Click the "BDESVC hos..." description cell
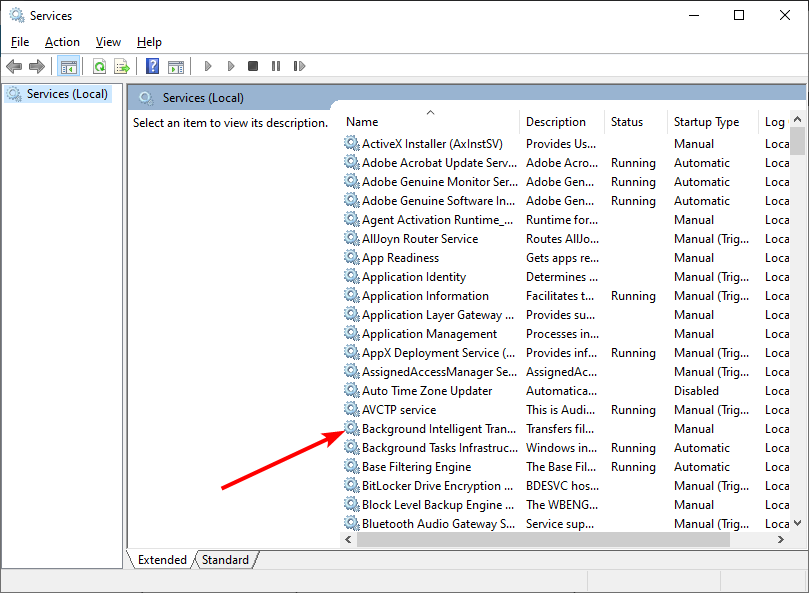The image size is (809, 593). point(562,486)
